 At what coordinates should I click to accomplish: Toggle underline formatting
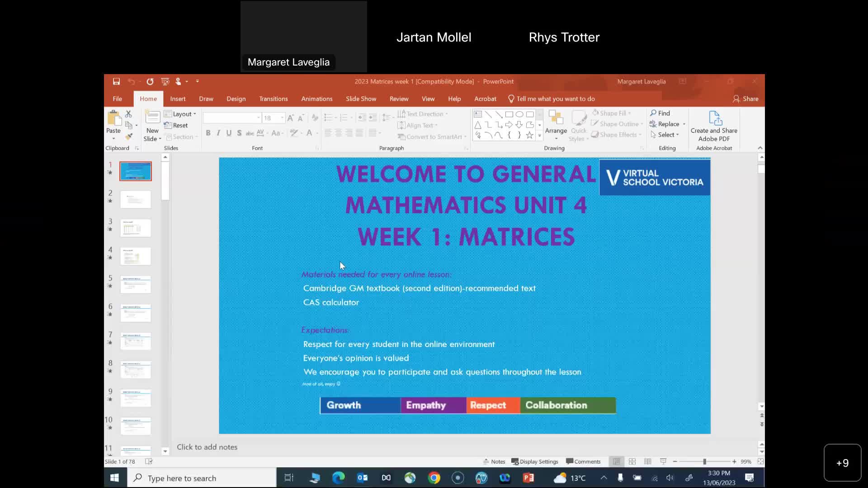pyautogui.click(x=229, y=132)
